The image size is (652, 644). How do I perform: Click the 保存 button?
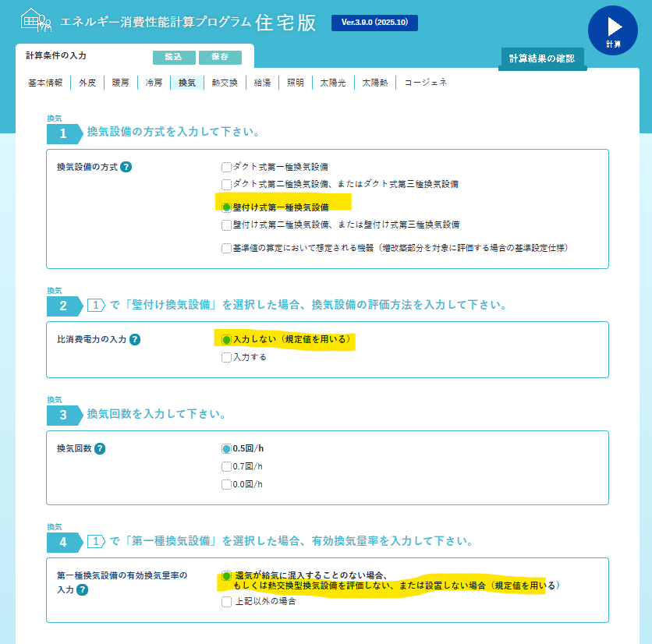220,57
